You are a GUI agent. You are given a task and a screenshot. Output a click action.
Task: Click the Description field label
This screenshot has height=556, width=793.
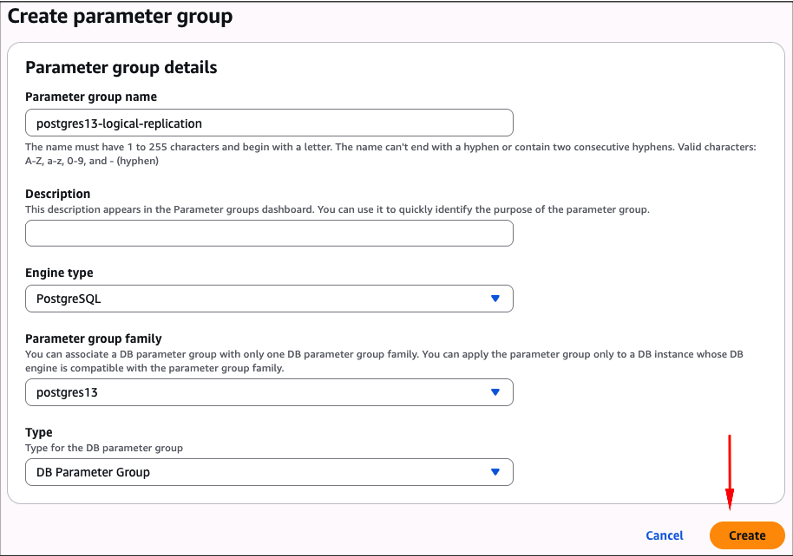pyautogui.click(x=57, y=194)
